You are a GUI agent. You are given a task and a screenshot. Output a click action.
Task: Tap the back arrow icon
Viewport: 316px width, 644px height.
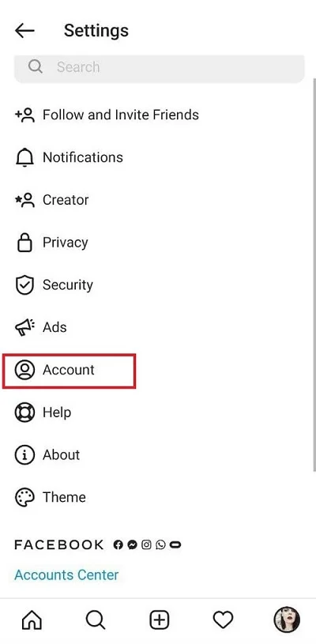tap(24, 31)
